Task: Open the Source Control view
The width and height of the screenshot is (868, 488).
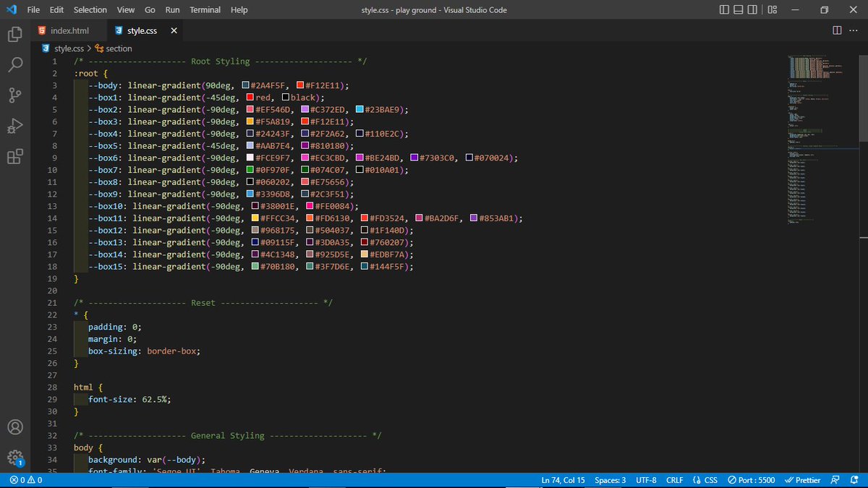Action: tap(14, 95)
